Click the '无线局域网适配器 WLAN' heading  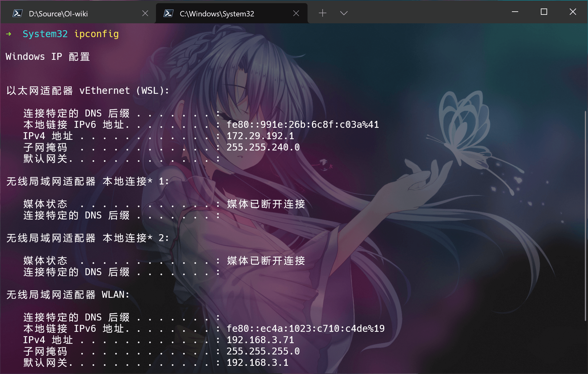[x=68, y=295]
